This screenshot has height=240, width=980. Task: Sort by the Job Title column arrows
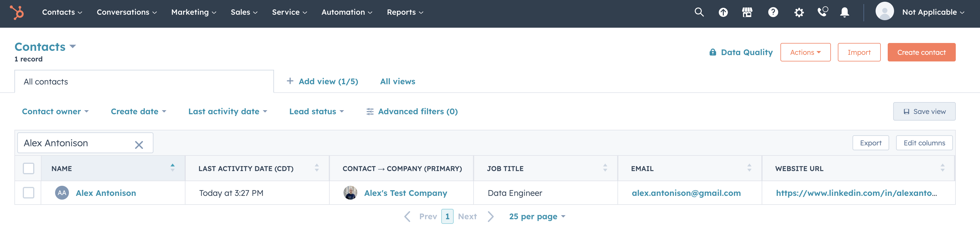point(605,168)
